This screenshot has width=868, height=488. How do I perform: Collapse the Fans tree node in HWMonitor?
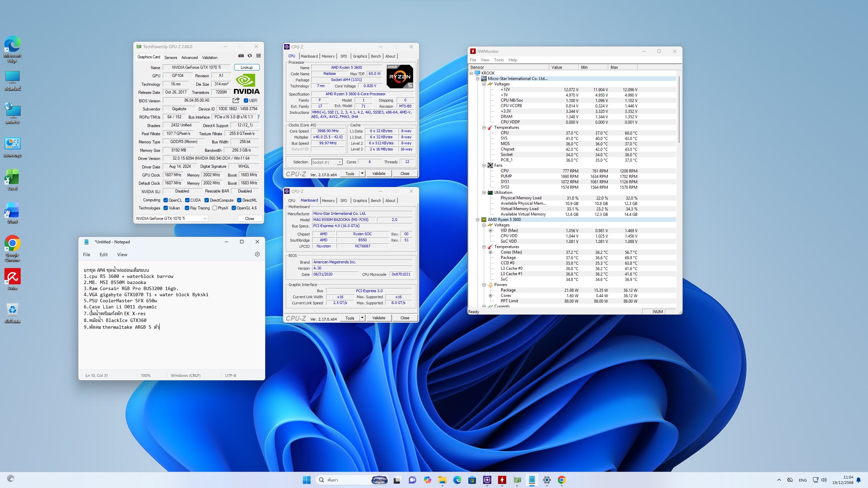coord(484,165)
